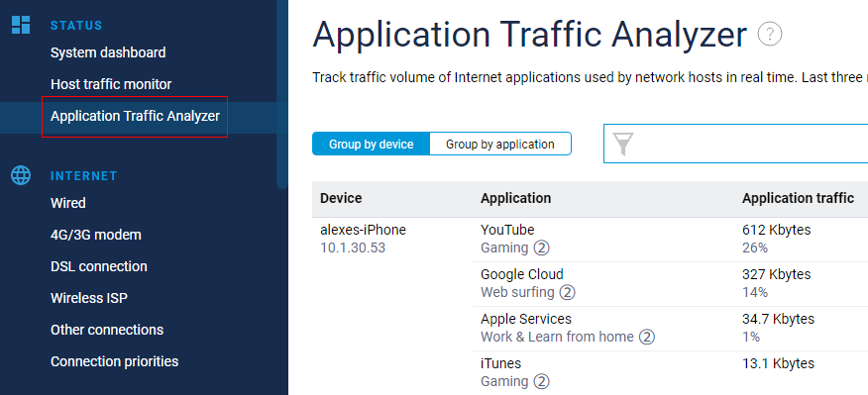Click the 13.1 Kbytes traffic value
The width and height of the screenshot is (868, 395).
click(778, 363)
